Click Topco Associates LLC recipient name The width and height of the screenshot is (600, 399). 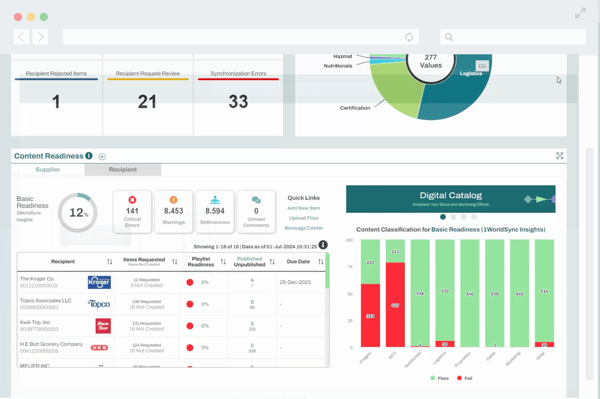46,301
